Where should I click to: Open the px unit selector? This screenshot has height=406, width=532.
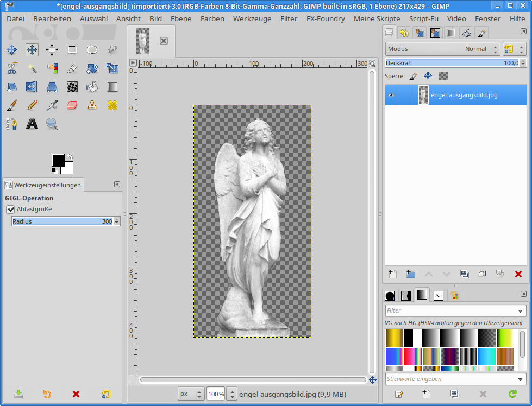(191, 394)
